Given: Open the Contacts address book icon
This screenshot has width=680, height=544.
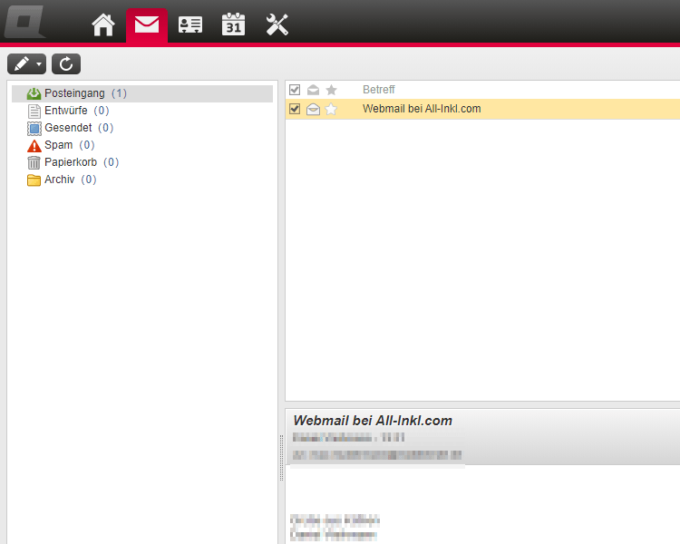Looking at the screenshot, I should (190, 25).
